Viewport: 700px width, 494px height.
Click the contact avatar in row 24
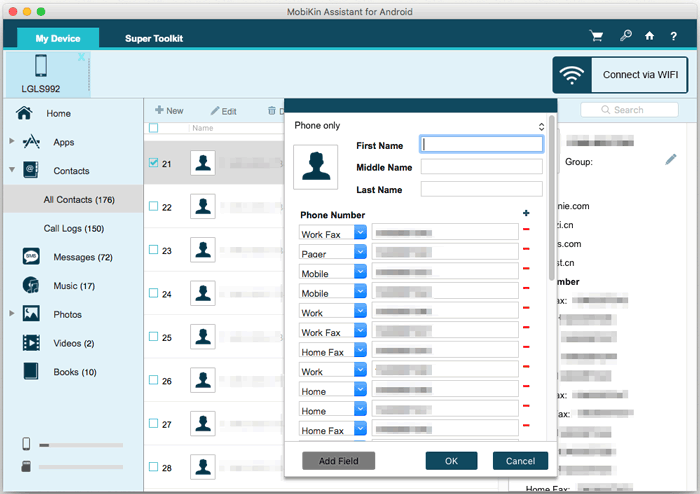(203, 293)
